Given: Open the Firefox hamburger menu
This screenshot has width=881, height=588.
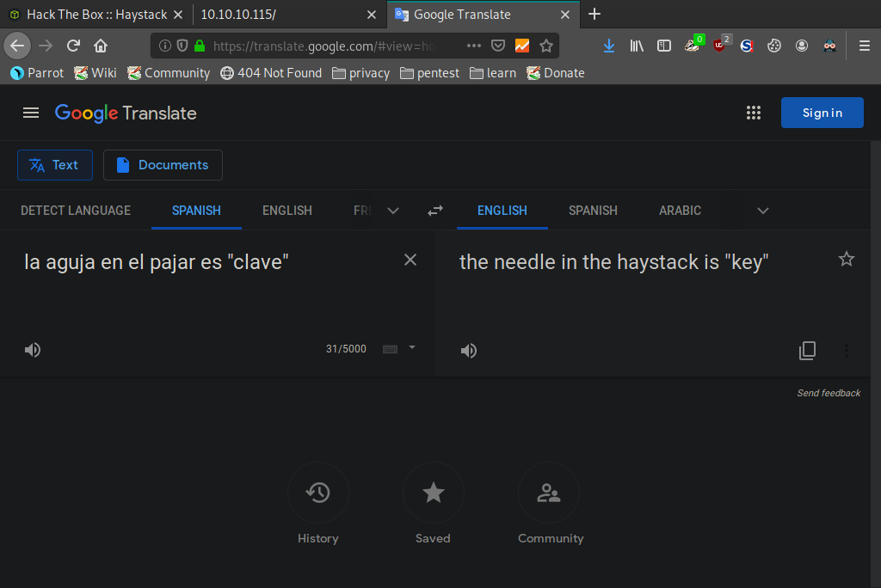Looking at the screenshot, I should [x=865, y=46].
